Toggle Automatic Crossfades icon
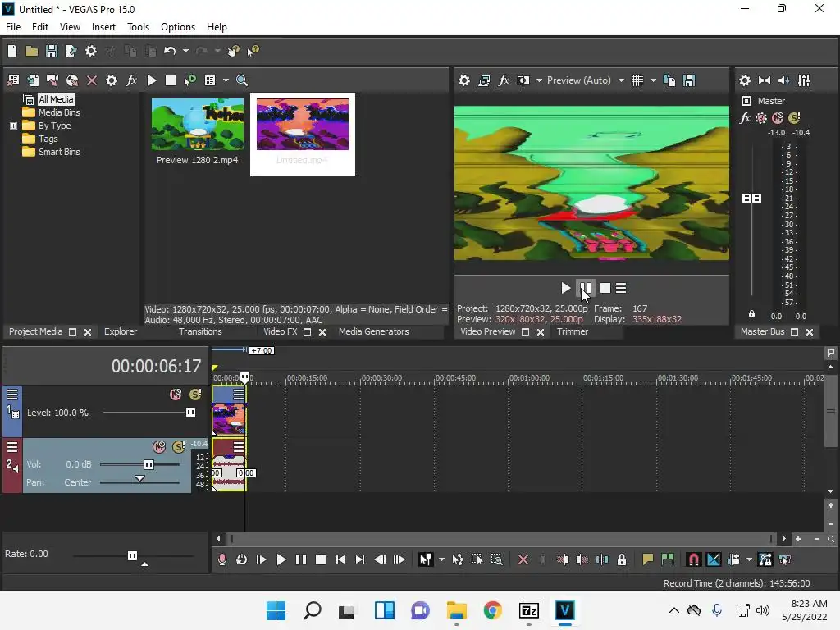This screenshot has height=630, width=840. [x=714, y=559]
